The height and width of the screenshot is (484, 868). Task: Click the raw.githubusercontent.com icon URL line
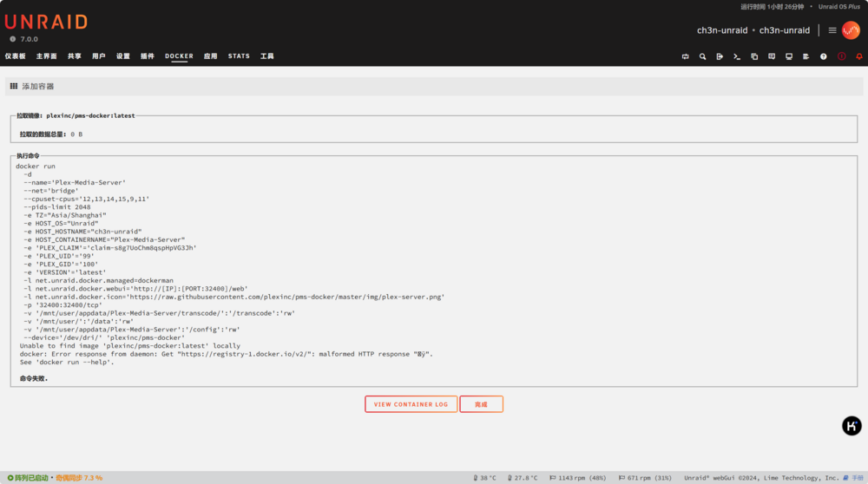coord(233,297)
